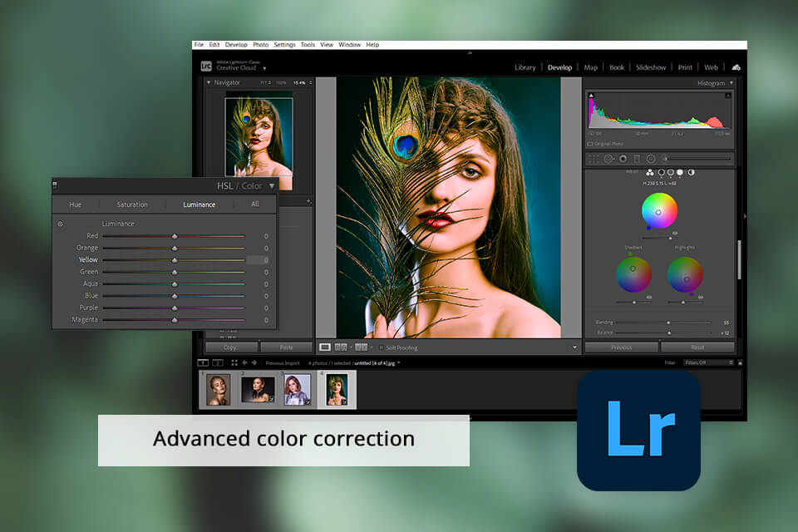
Task: Select the Radial Filter tool
Action: [x=650, y=160]
